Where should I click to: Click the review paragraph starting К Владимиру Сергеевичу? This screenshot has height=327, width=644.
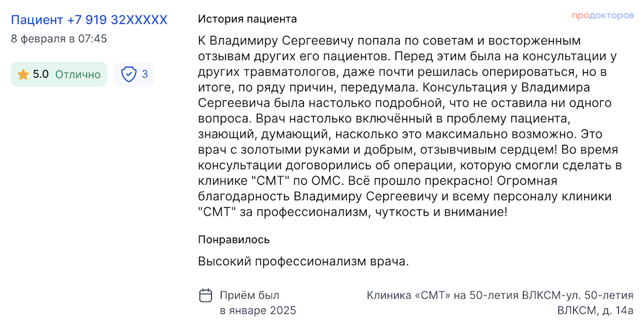pyautogui.click(x=410, y=126)
